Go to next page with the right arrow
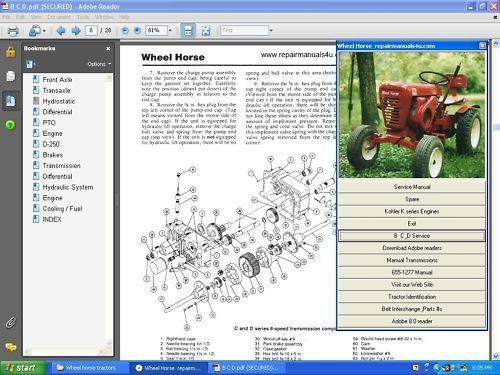Image resolution: width=500 pixels, height=375 pixels. click(76, 31)
